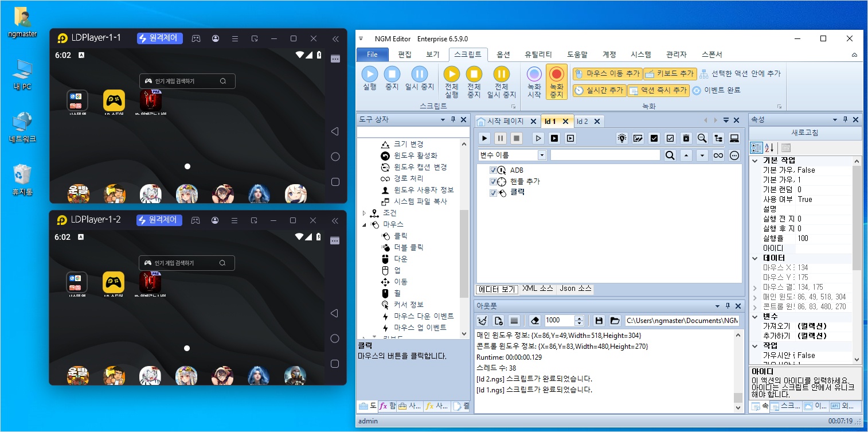
Task: Stop all scripts with 전체 중지
Action: pyautogui.click(x=474, y=82)
